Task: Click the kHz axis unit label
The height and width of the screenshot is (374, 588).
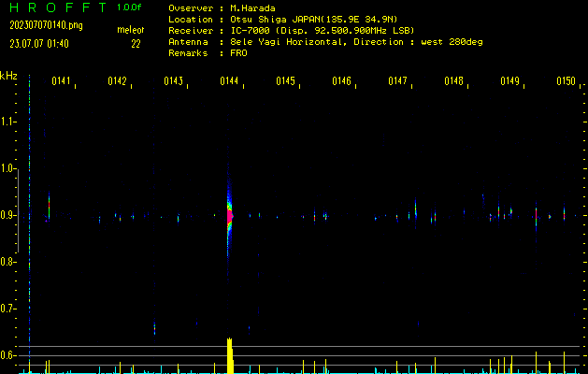Action: click(x=8, y=76)
